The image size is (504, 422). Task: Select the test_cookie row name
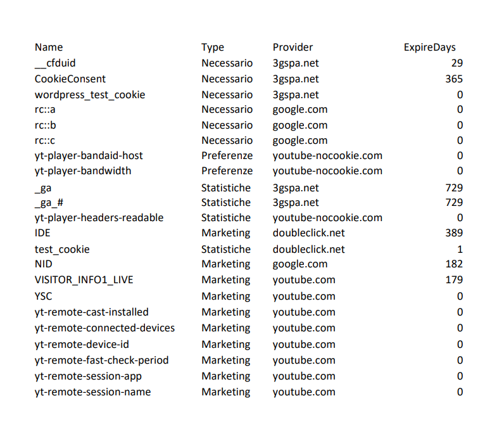(62, 250)
